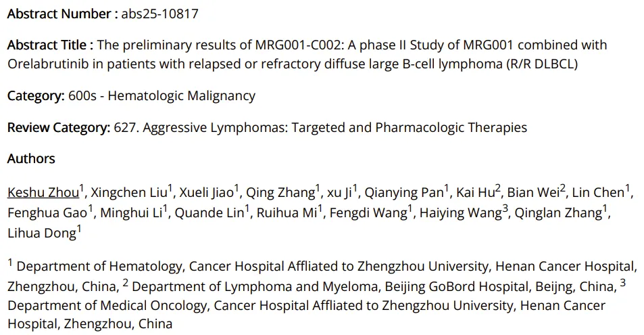Click the underlined author name Keshu Zhou

click(x=43, y=193)
